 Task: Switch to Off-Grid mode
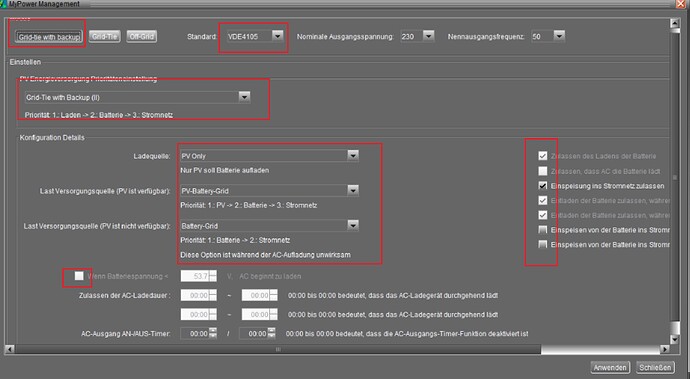[142, 37]
